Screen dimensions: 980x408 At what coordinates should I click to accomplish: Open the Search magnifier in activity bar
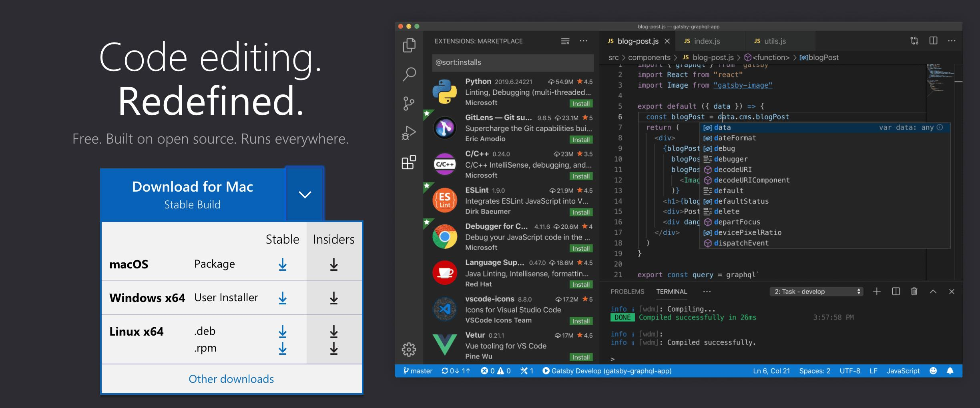click(409, 74)
